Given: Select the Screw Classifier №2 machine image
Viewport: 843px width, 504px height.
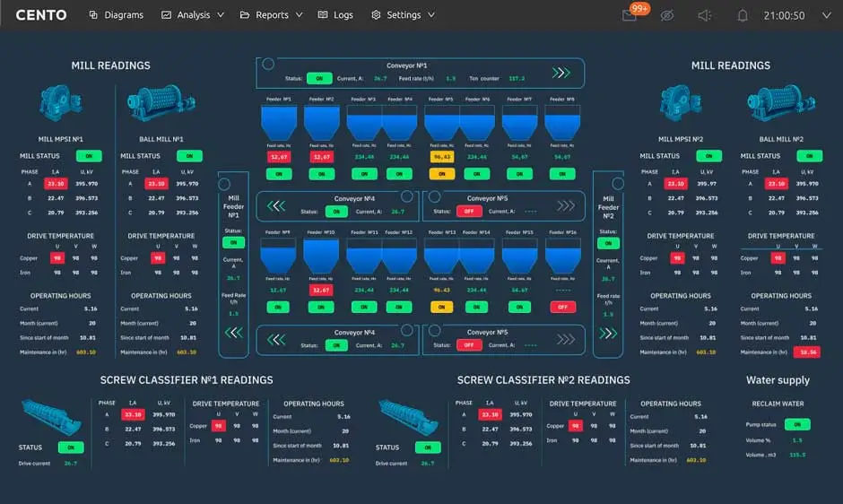Looking at the screenshot, I should coord(407,417).
